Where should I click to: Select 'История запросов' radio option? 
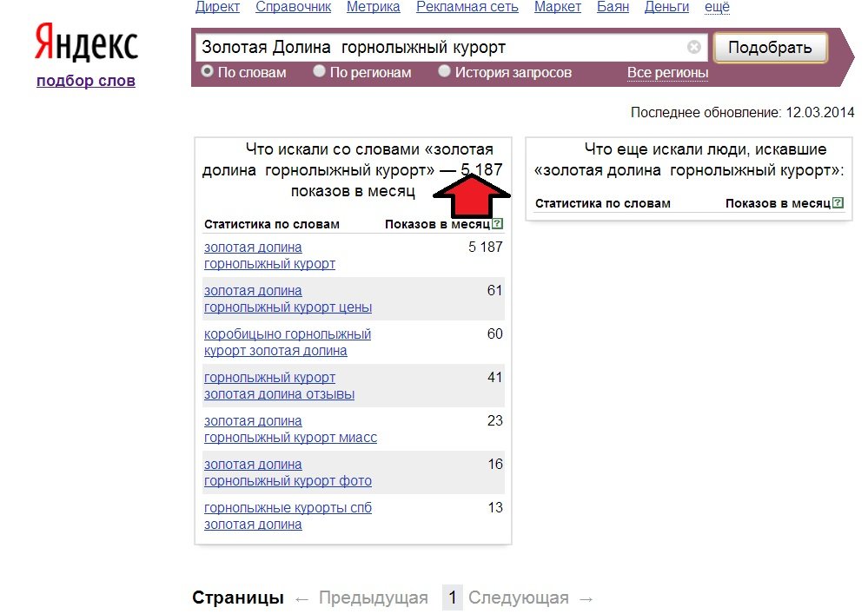click(444, 71)
